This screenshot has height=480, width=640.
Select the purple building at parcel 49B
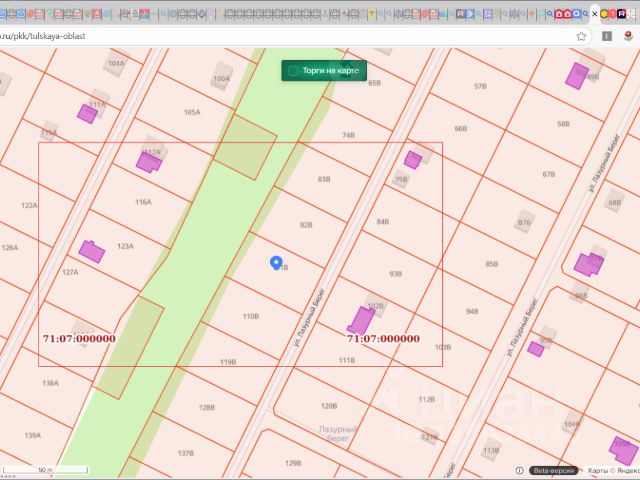tap(577, 76)
